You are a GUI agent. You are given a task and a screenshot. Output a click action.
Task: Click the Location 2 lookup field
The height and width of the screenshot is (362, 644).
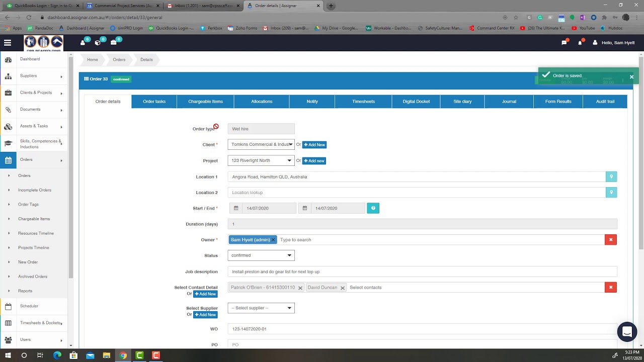click(x=417, y=193)
